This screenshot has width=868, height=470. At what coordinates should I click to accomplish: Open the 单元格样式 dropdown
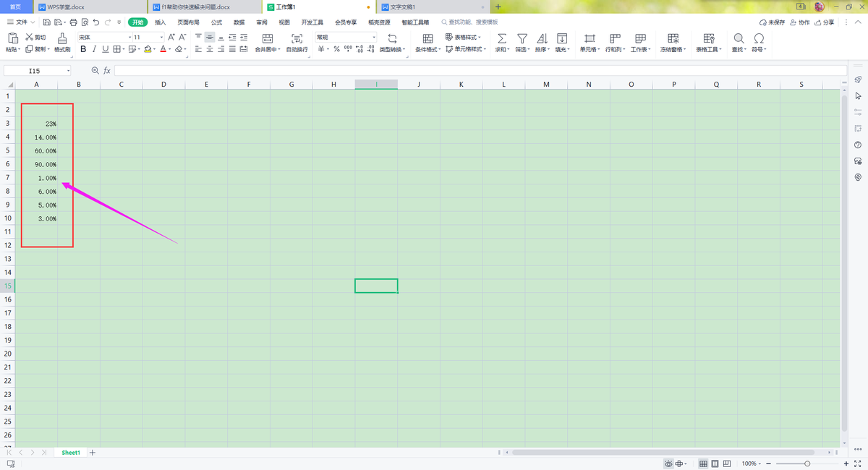click(466, 49)
